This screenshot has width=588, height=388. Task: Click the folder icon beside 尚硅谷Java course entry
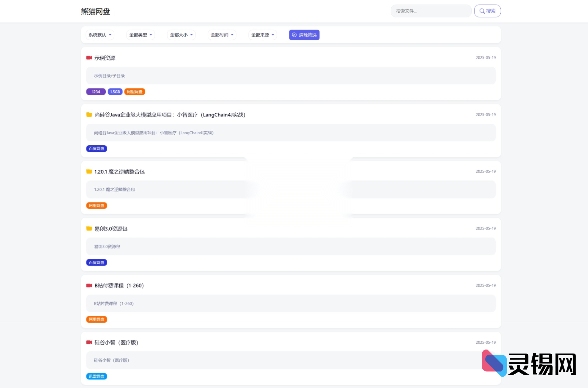[89, 114]
